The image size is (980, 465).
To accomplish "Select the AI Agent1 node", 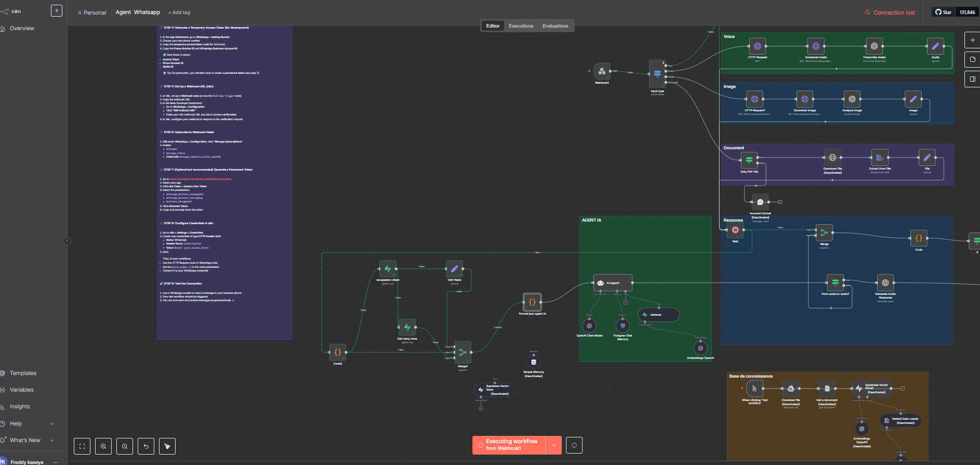I will (613, 283).
